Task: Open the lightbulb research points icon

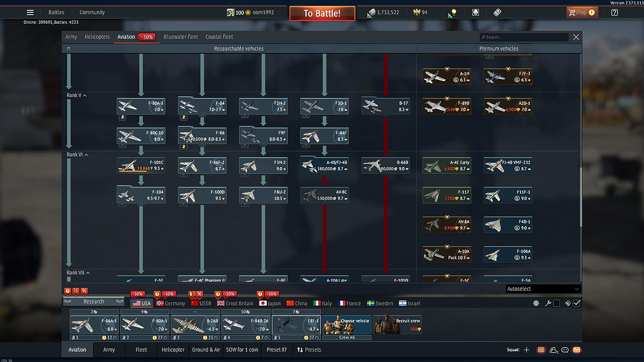Action: point(453,13)
